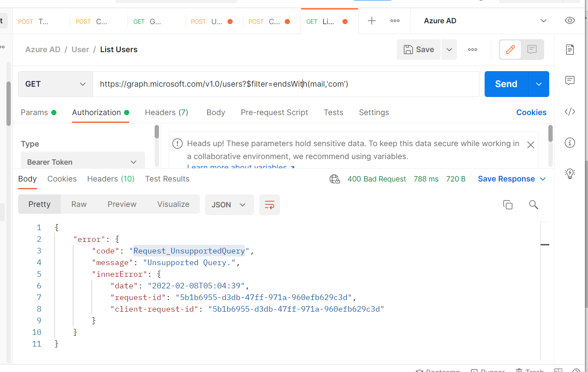Open the code snippet panel
The image size is (588, 372).
(x=569, y=112)
